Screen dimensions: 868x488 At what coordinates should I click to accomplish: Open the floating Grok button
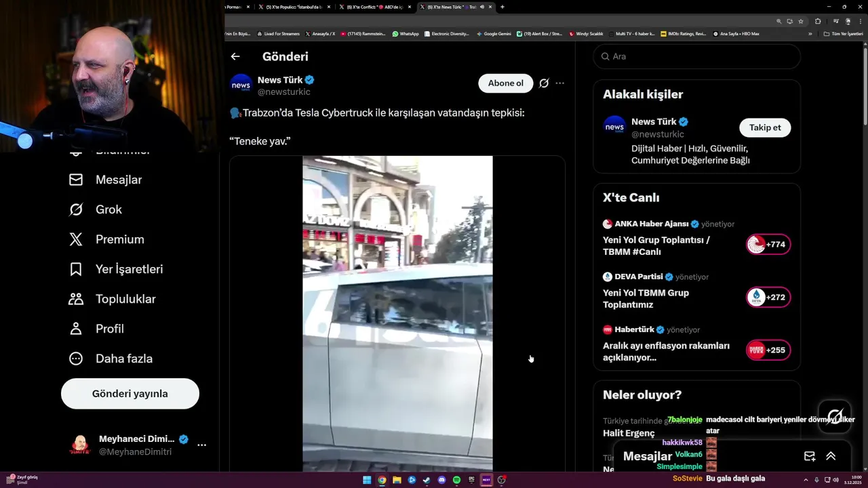(835, 416)
